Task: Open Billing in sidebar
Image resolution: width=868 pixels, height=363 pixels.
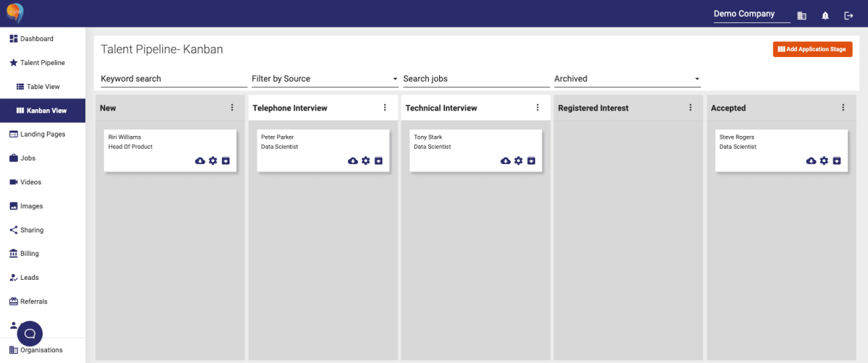Action: click(x=43, y=254)
